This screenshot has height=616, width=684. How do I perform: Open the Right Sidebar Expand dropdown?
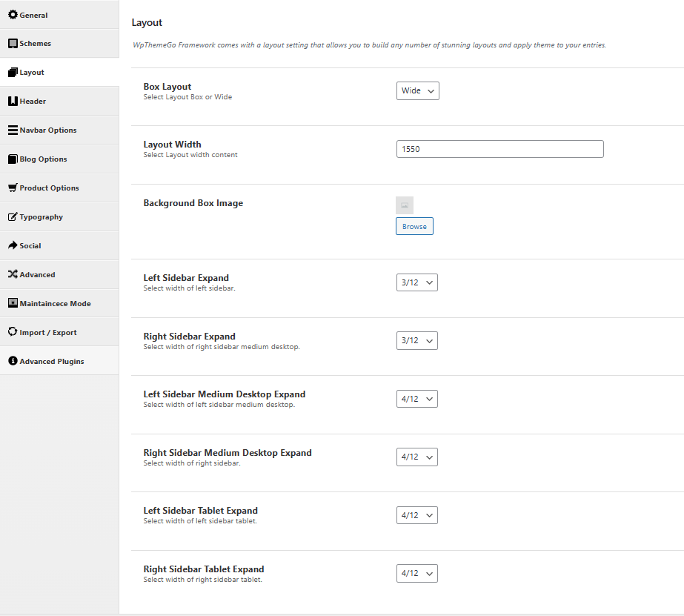click(416, 341)
